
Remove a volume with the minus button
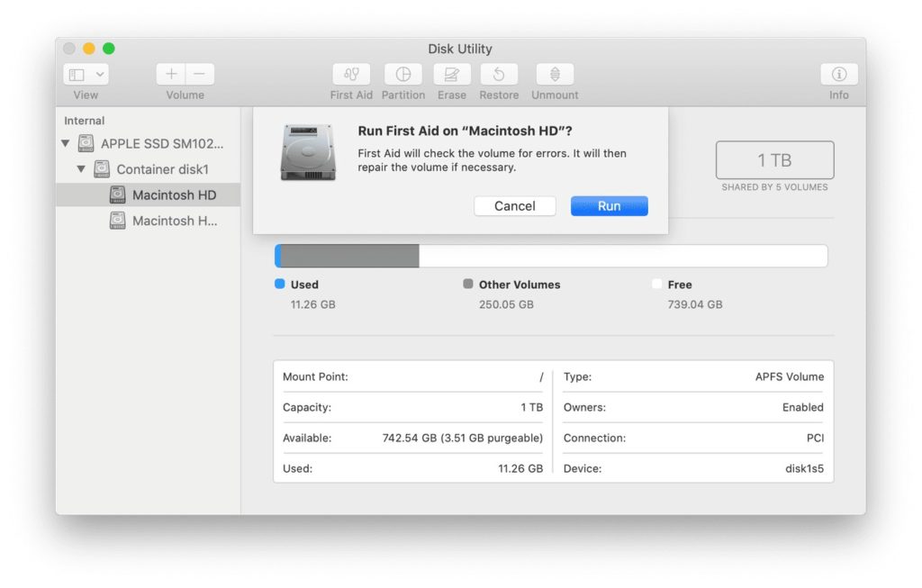pyautogui.click(x=200, y=74)
